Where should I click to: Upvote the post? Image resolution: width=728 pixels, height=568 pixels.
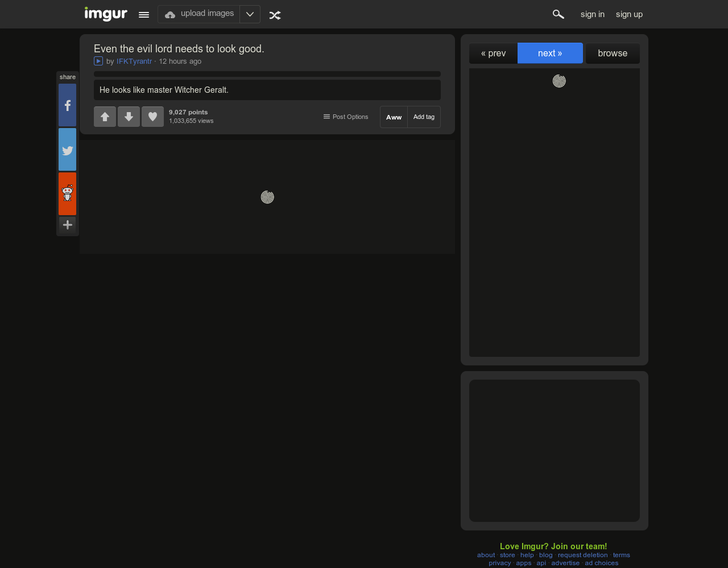(105, 117)
